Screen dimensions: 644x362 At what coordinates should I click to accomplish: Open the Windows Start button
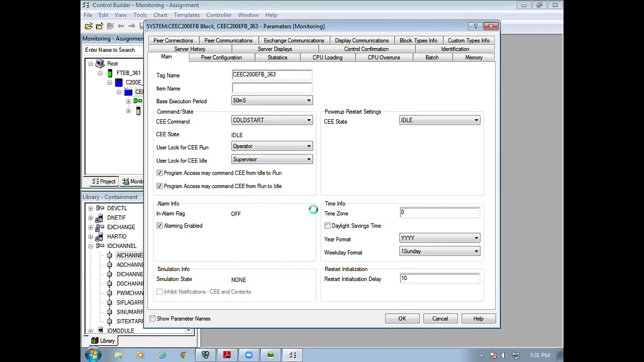[93, 355]
